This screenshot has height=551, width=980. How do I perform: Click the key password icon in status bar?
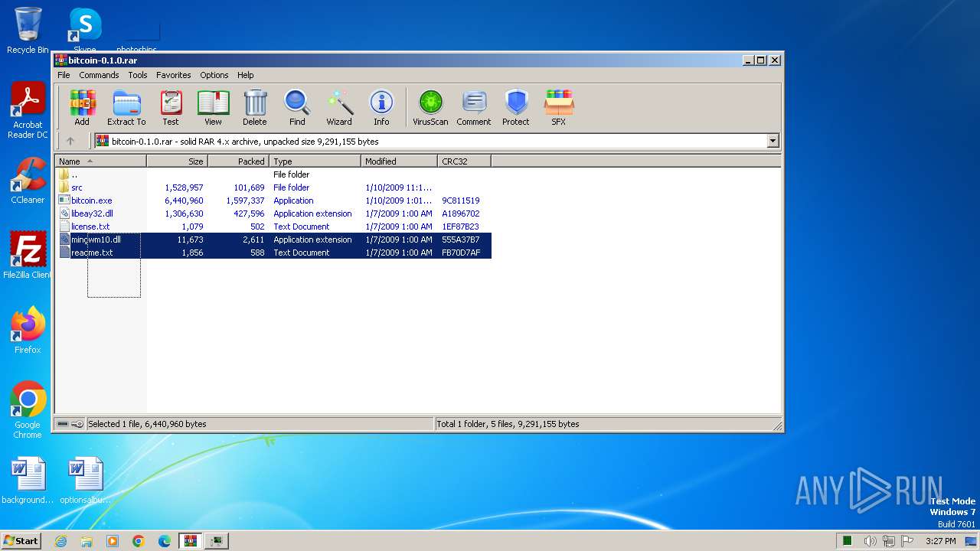pyautogui.click(x=77, y=424)
